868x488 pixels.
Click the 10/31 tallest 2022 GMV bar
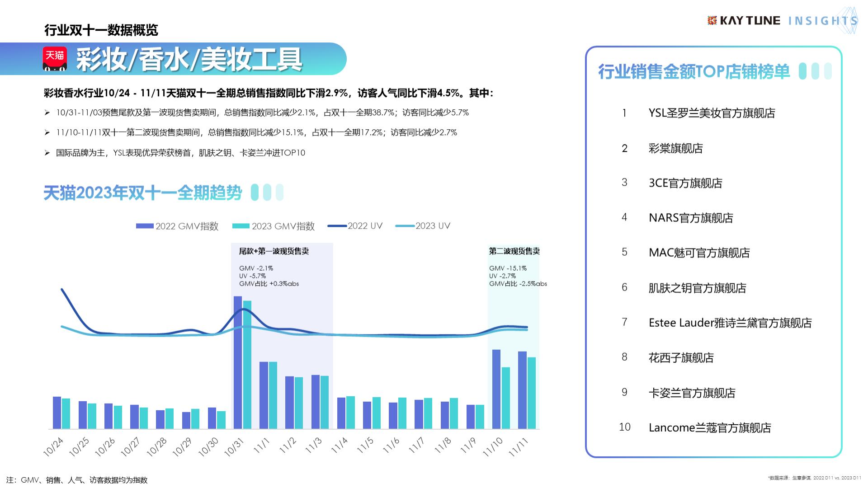(x=237, y=362)
